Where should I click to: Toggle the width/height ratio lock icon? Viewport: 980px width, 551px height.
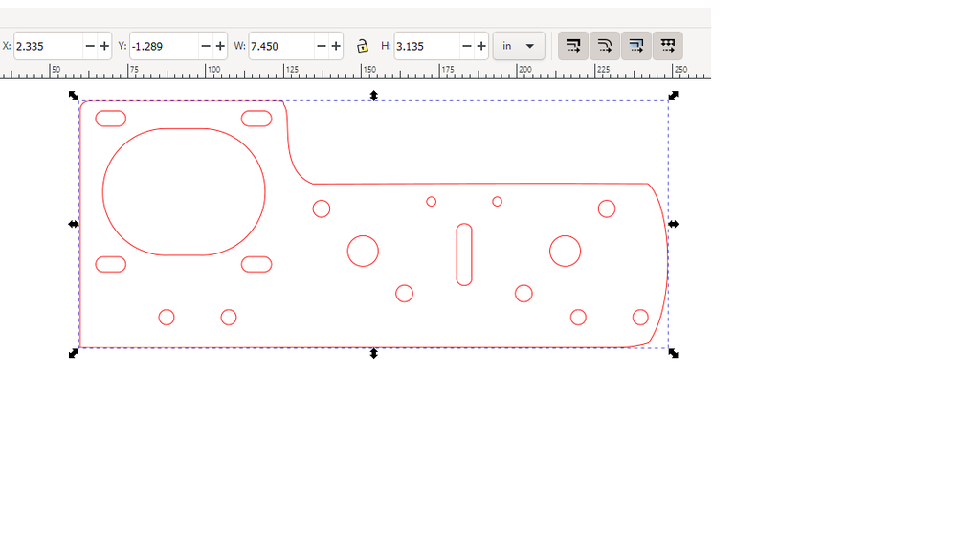[362, 46]
